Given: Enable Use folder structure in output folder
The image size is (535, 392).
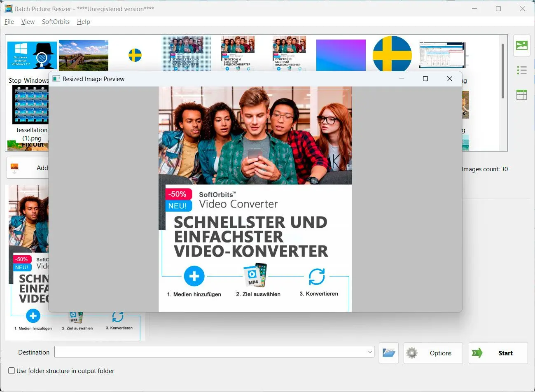Looking at the screenshot, I should (x=12, y=371).
